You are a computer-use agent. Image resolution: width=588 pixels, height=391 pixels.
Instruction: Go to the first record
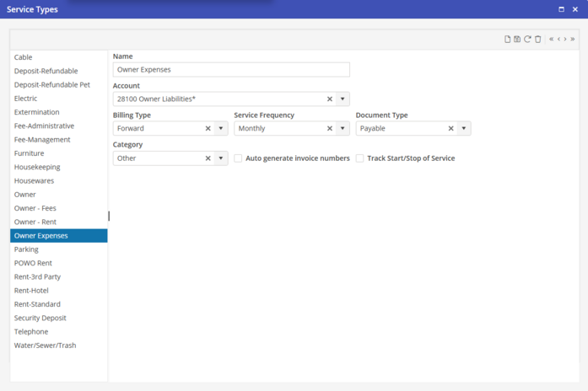click(x=551, y=39)
